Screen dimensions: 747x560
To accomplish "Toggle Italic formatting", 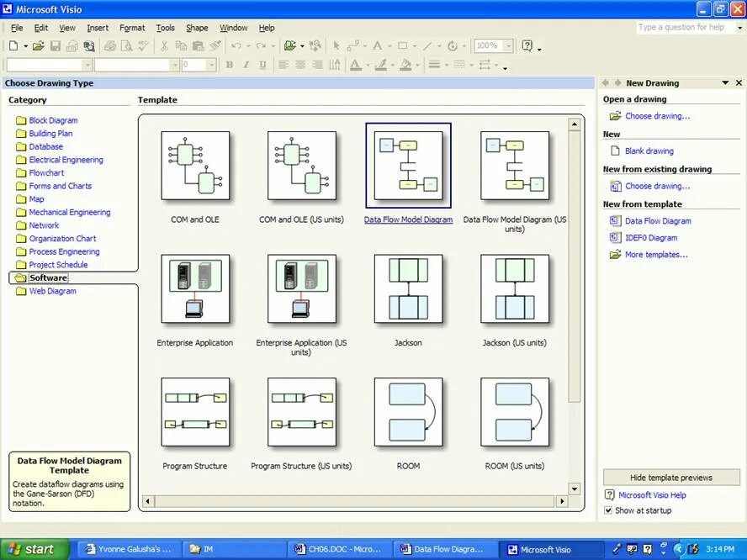I will tap(246, 65).
